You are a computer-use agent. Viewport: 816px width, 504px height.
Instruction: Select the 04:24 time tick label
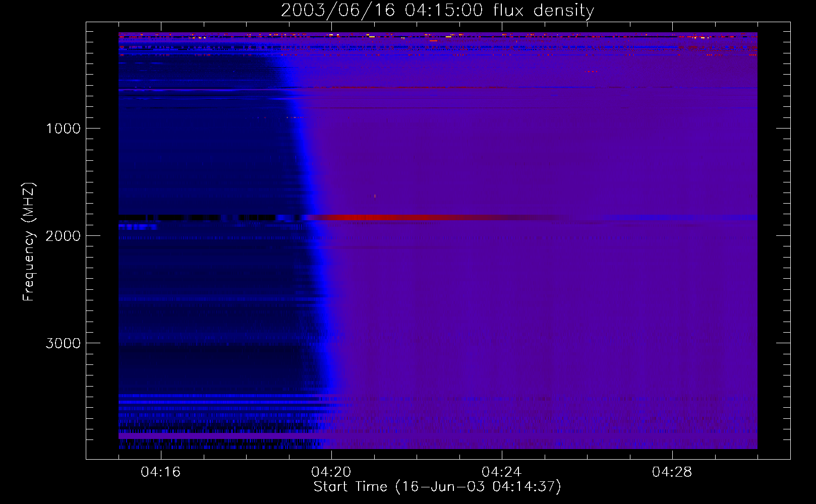pyautogui.click(x=502, y=472)
